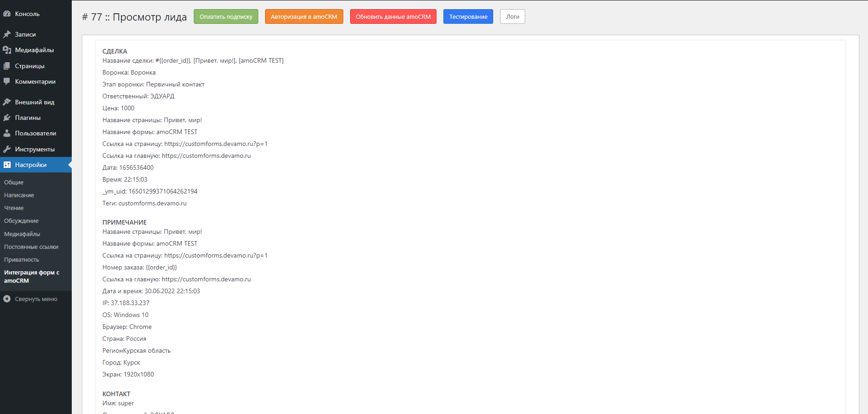
Task: Click the orange Авторизация в amoCRM button
Action: (x=304, y=16)
